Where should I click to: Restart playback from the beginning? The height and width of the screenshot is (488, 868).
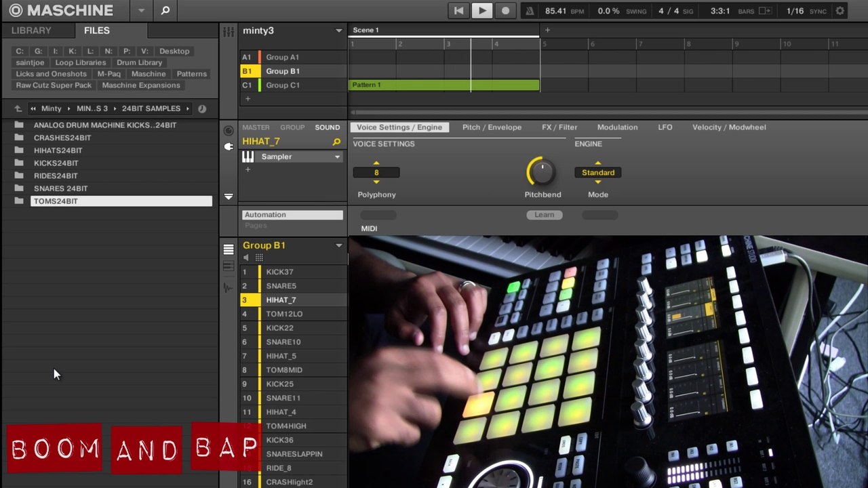458,10
